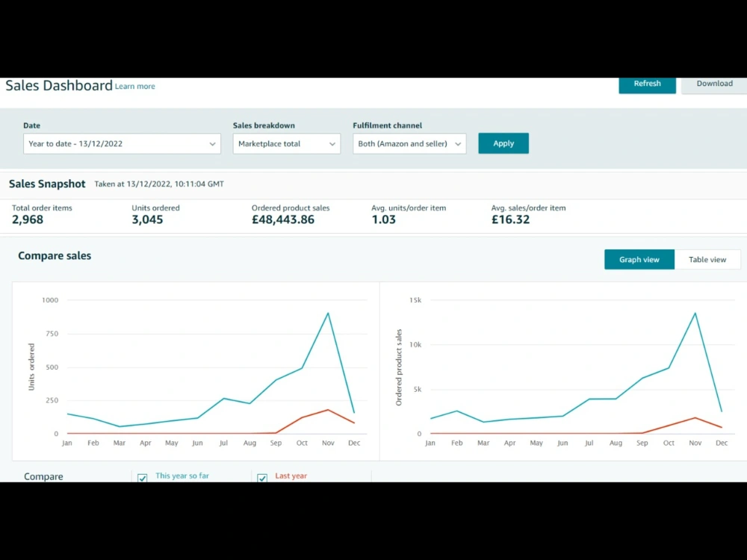Click the Ordered product sales axis label
The width and height of the screenshot is (747, 560).
(399, 367)
